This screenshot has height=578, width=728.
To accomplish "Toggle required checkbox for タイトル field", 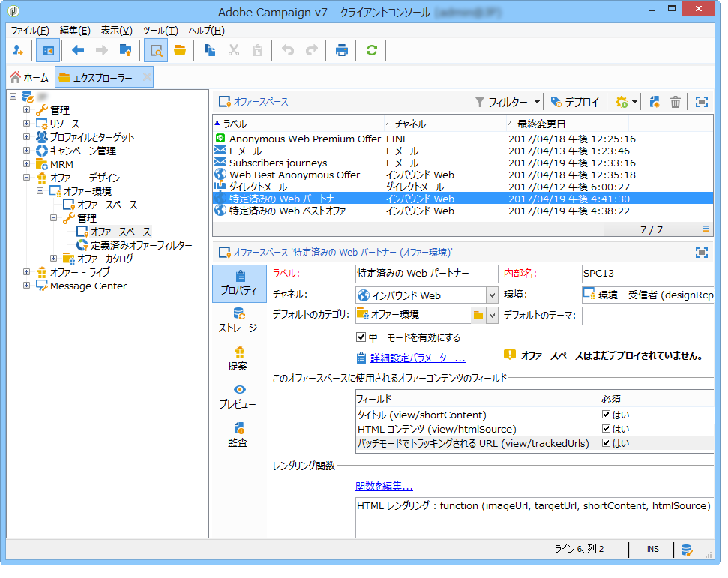I will (606, 414).
